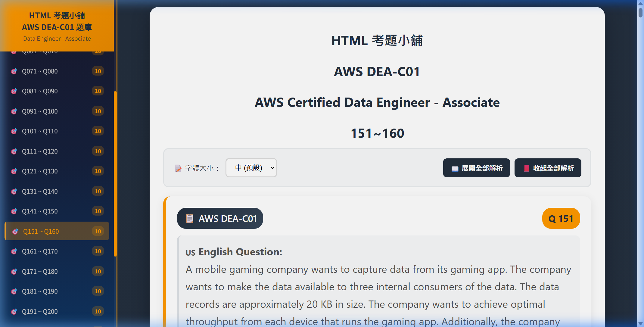Click the target icon beside Q091 ~ Q100
The height and width of the screenshot is (327, 644).
[14, 111]
